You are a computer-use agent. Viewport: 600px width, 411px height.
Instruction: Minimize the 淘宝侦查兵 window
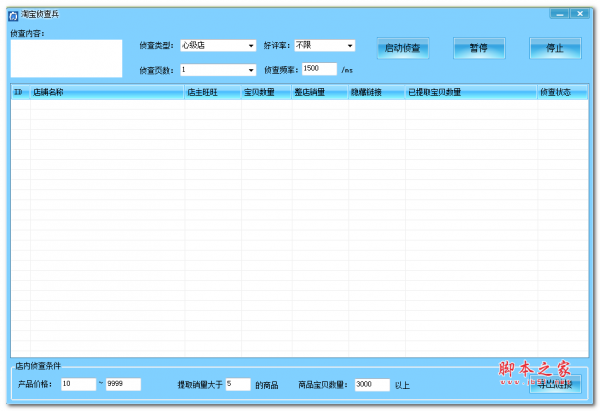[559, 14]
